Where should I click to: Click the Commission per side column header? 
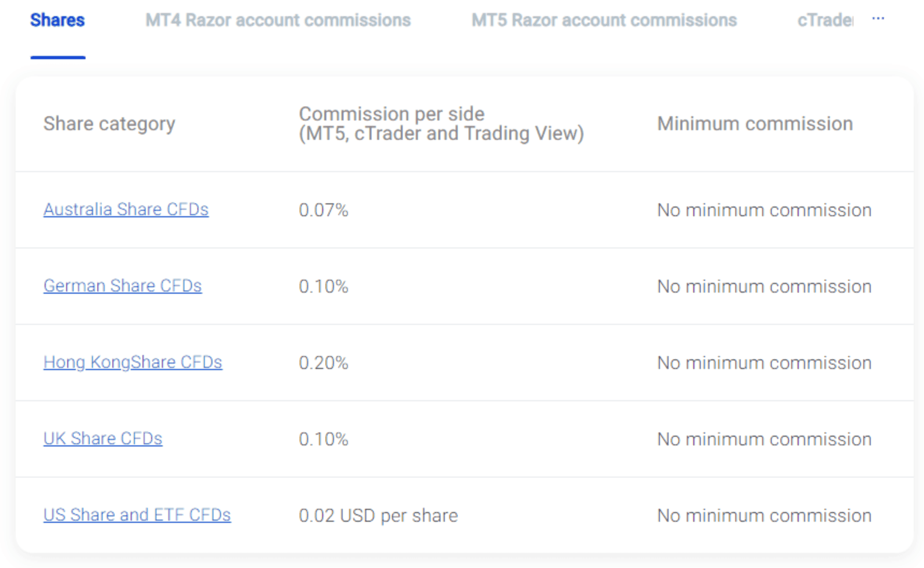(440, 124)
